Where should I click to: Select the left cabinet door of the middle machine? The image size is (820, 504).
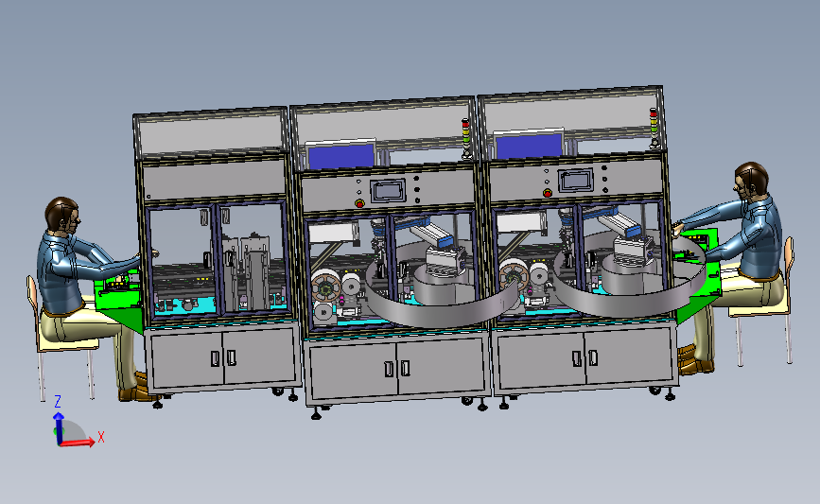(354, 372)
